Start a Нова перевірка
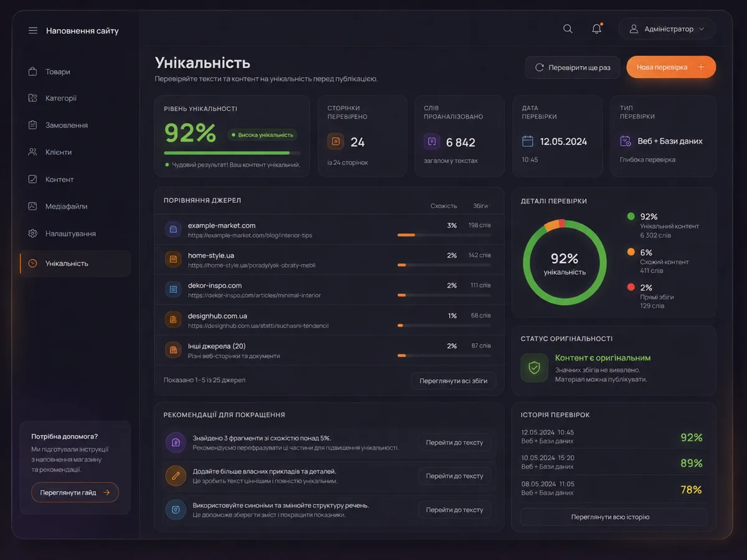Viewport: 747px width, 560px height. coord(671,67)
